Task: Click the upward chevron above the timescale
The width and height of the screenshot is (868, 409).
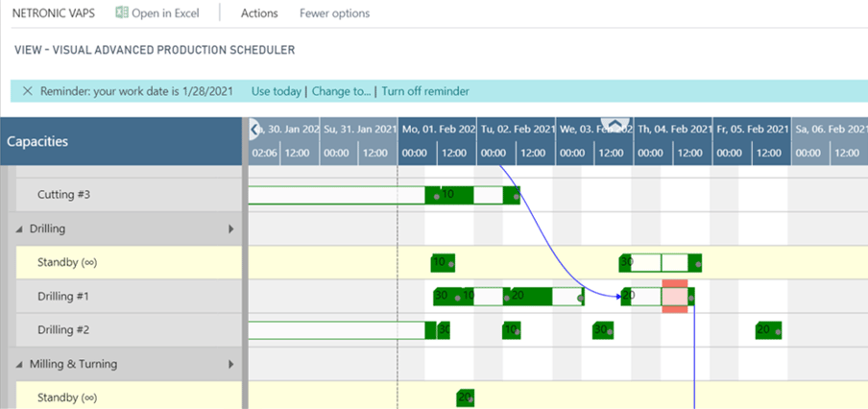Action: pos(615,124)
